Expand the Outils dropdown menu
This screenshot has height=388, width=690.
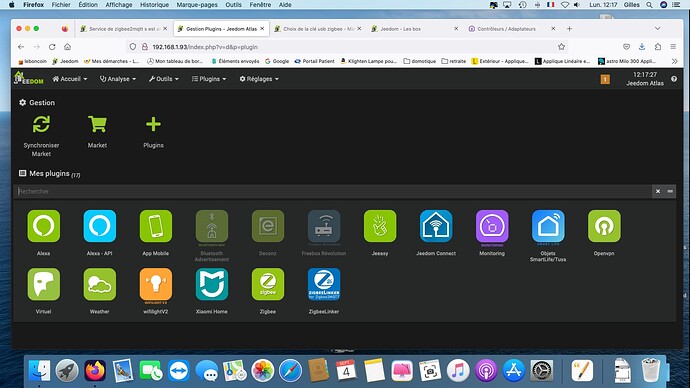(164, 79)
